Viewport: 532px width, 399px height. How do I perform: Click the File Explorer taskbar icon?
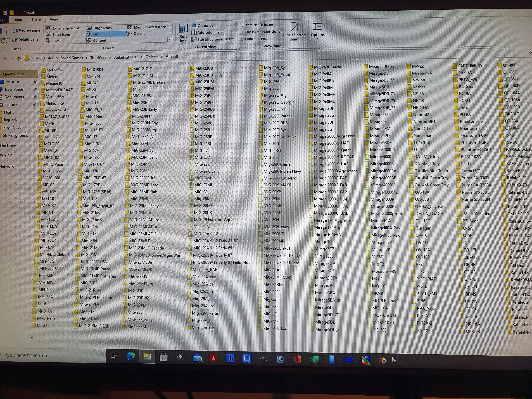tap(147, 356)
